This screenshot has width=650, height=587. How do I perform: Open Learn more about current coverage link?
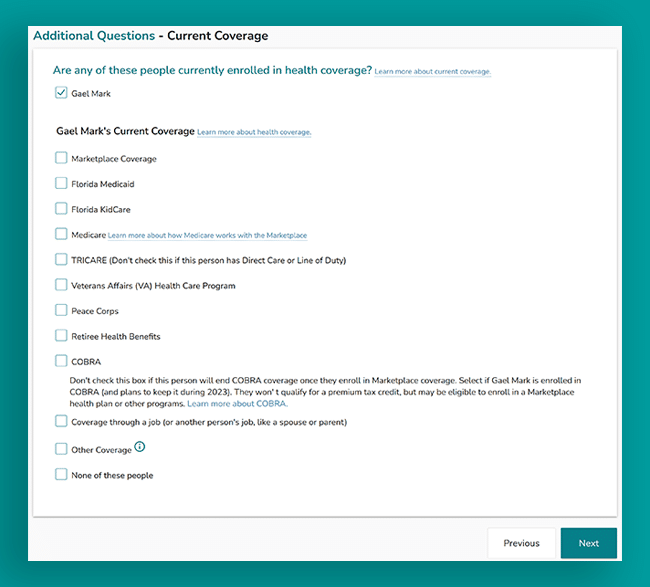click(432, 72)
